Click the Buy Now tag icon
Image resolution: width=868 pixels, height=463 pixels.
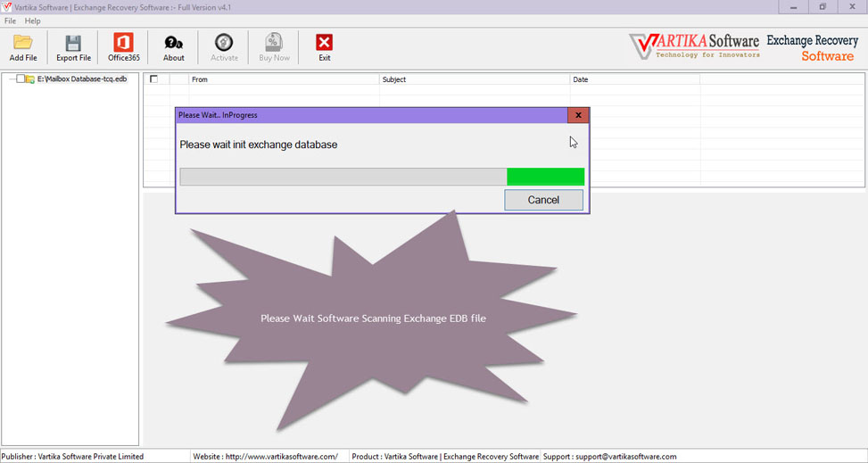point(274,42)
